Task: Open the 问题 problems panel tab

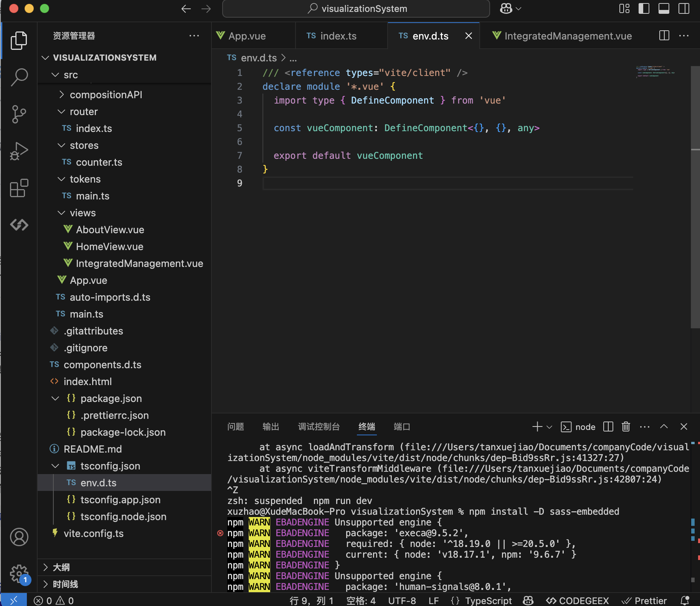Action: click(x=236, y=427)
